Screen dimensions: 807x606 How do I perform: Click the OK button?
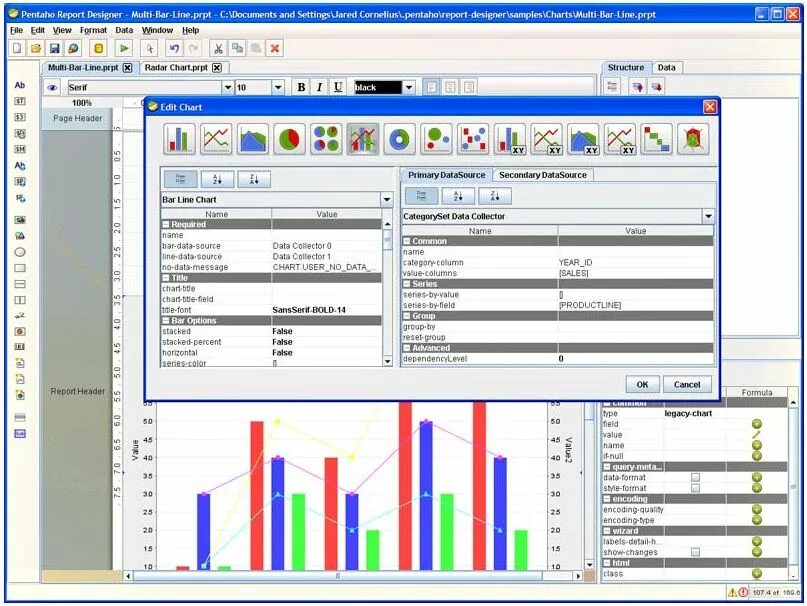[642, 385]
